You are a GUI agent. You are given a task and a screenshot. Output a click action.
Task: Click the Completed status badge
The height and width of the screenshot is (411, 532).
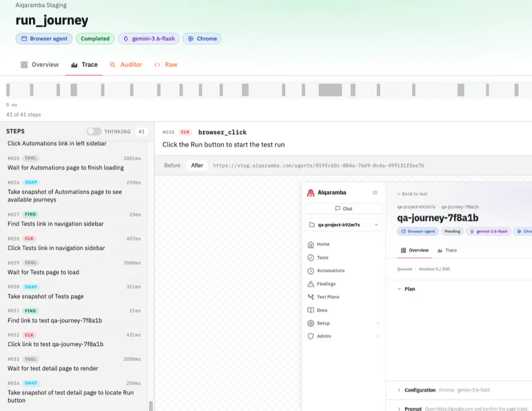tap(95, 39)
